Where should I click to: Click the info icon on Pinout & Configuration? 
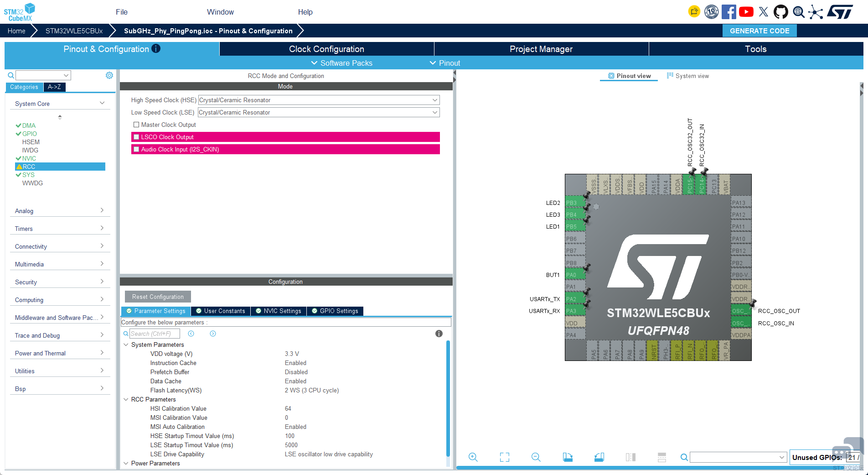(156, 48)
